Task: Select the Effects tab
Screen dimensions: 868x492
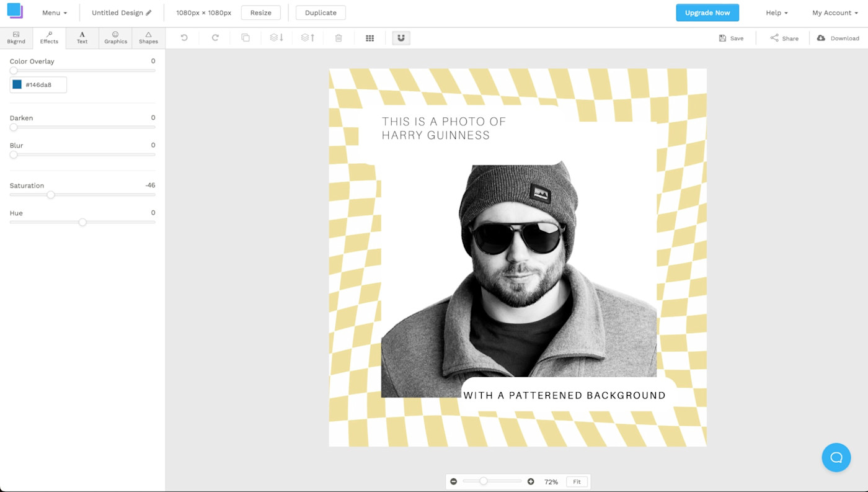Action: coord(49,38)
